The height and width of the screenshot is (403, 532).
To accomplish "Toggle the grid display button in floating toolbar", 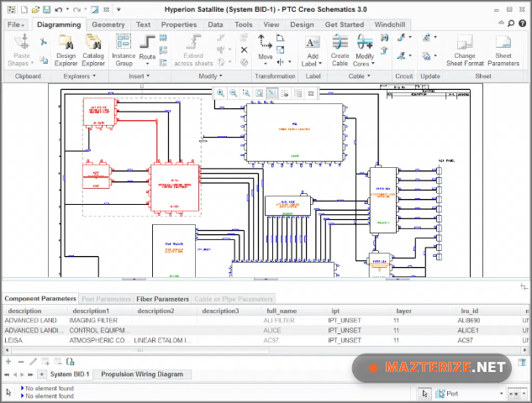I will (x=298, y=93).
